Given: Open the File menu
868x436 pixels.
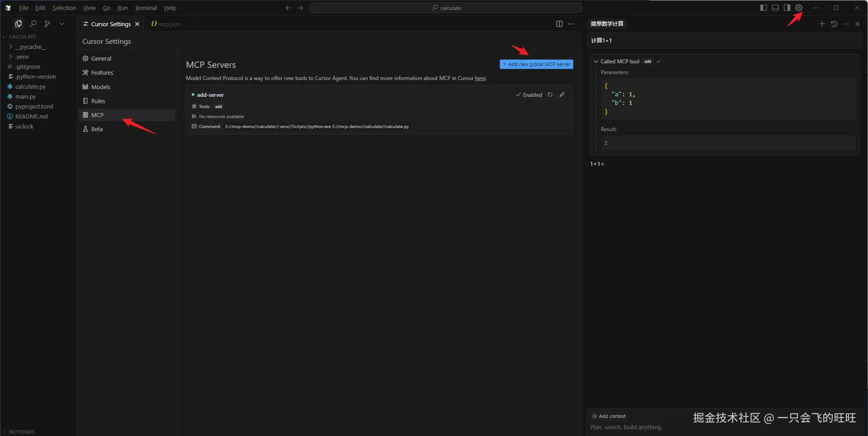Looking at the screenshot, I should tap(24, 8).
